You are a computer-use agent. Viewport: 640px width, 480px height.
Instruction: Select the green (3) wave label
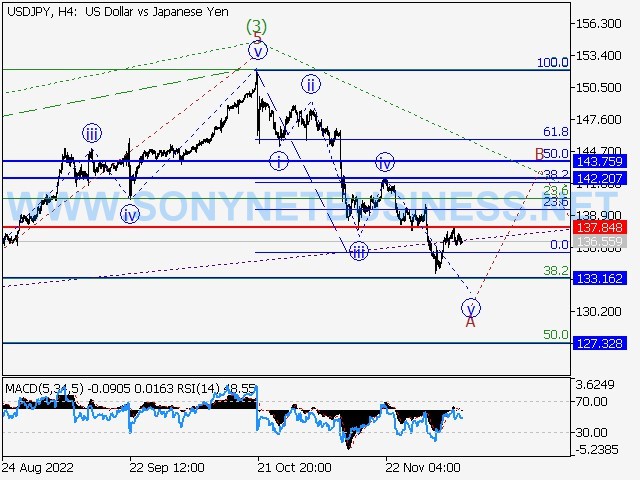pyautogui.click(x=256, y=27)
